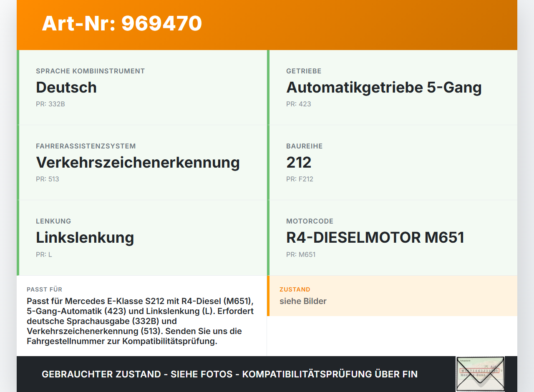Select the PR: 423 code
The height and width of the screenshot is (392, 534).
tap(298, 104)
